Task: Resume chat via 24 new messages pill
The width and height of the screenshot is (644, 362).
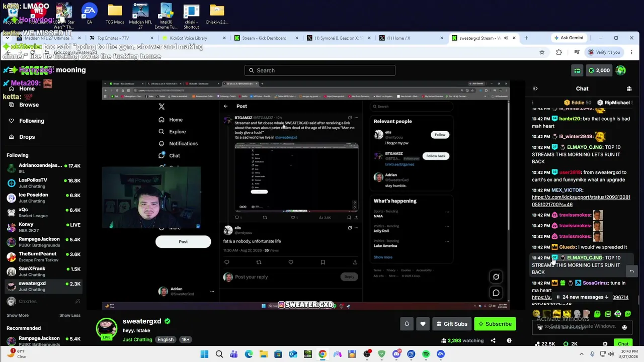Action: click(x=582, y=297)
